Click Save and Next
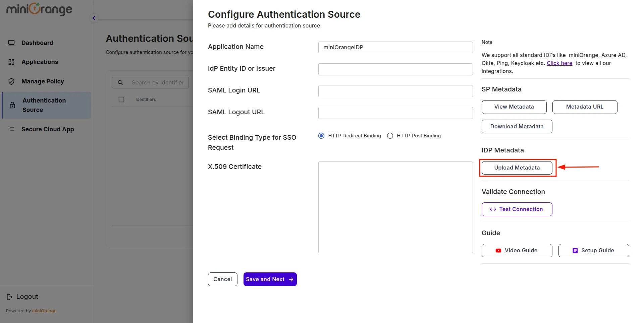644x323 pixels. pos(270,279)
